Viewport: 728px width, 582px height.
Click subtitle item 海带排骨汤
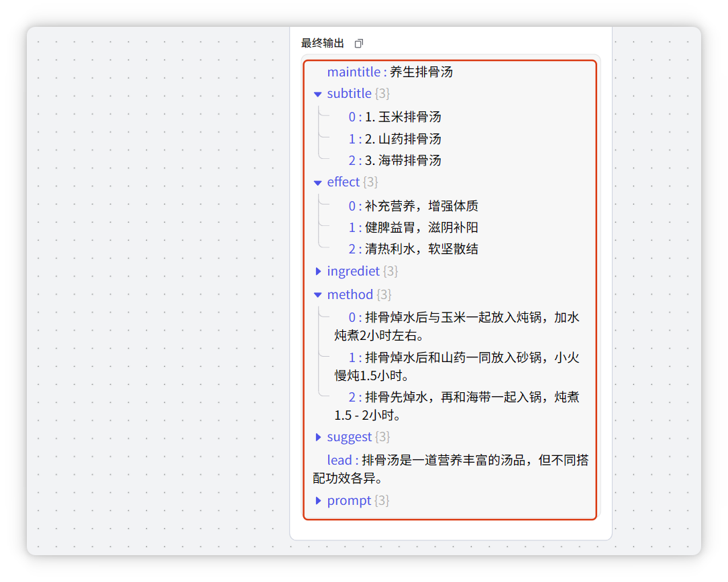[x=403, y=161]
